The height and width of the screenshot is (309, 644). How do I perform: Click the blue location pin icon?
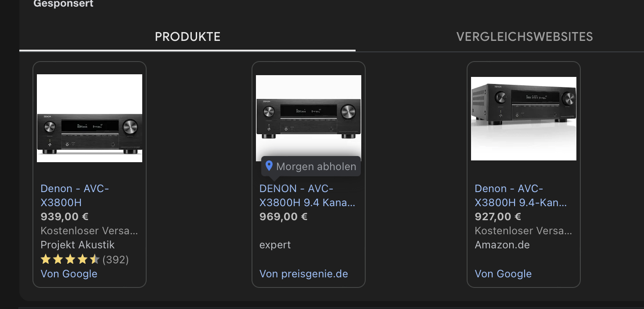pyautogui.click(x=270, y=166)
